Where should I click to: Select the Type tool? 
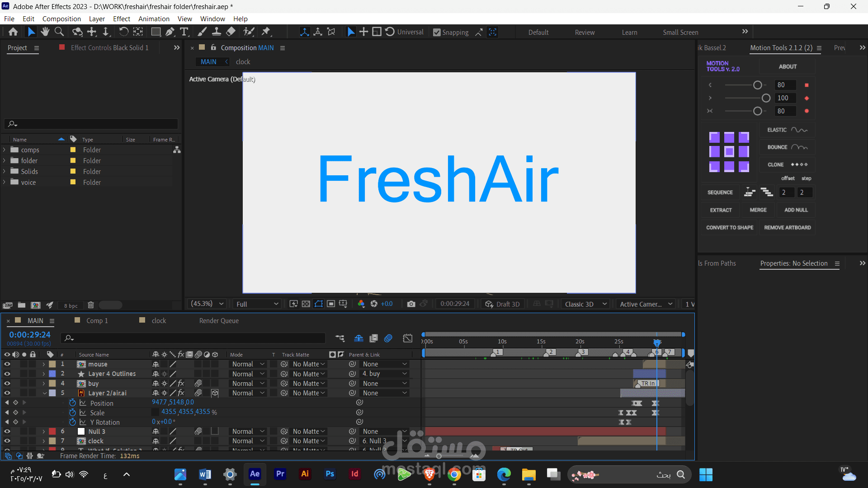point(184,32)
